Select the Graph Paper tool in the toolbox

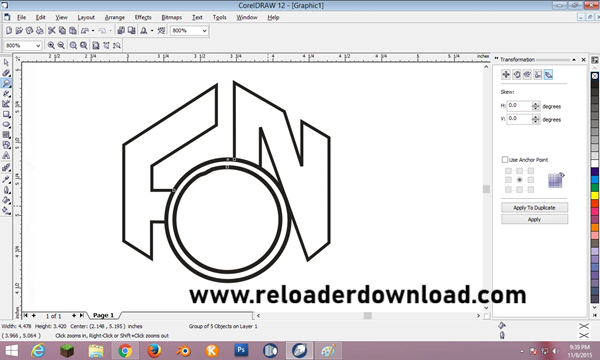pos(6,135)
